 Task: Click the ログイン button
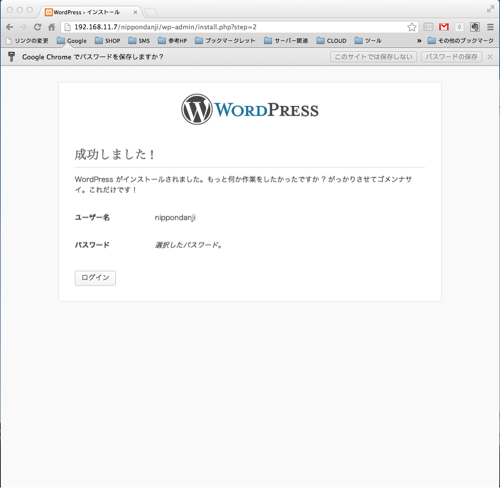pos(95,278)
